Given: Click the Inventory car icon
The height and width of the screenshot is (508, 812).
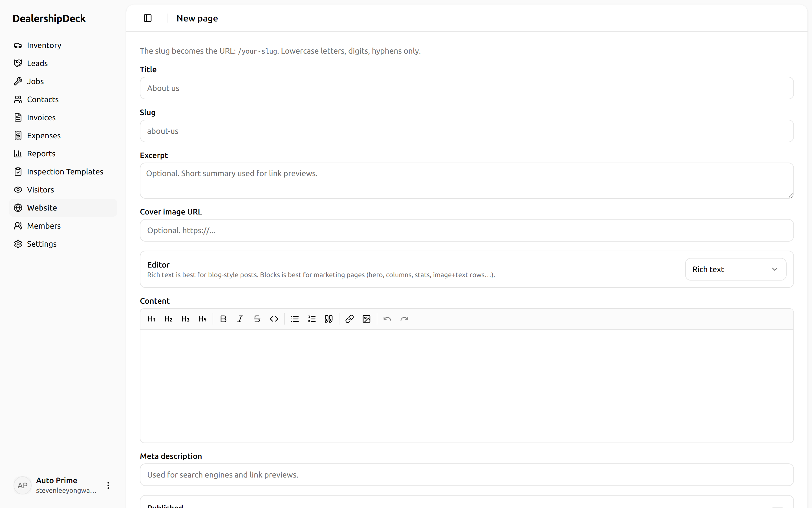Looking at the screenshot, I should 18,45.
